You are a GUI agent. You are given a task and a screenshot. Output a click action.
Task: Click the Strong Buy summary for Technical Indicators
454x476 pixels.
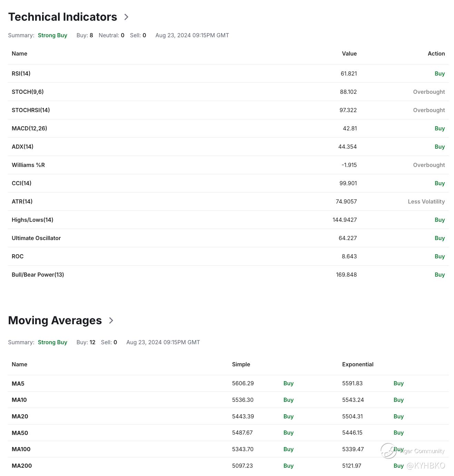point(52,35)
